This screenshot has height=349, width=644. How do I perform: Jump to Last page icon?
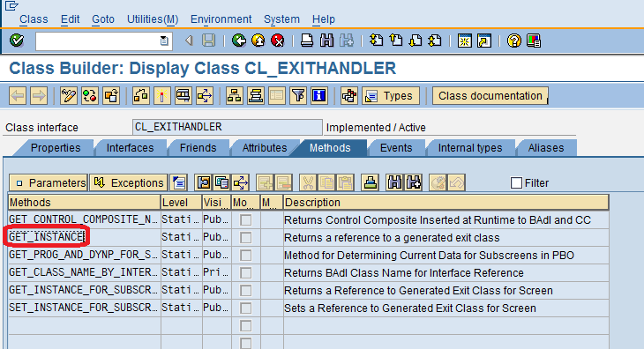click(435, 41)
